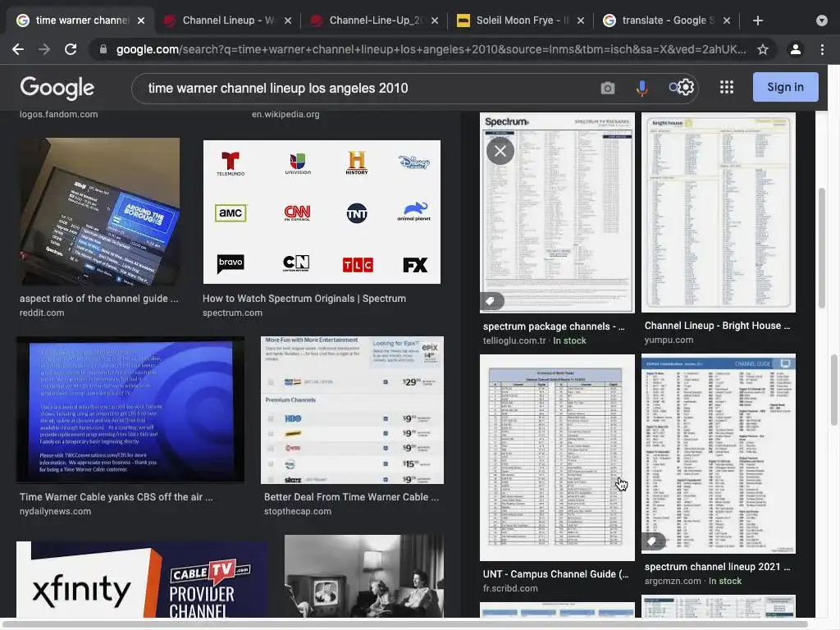Open the spectrum channel lineup 2021 image

coord(719,453)
